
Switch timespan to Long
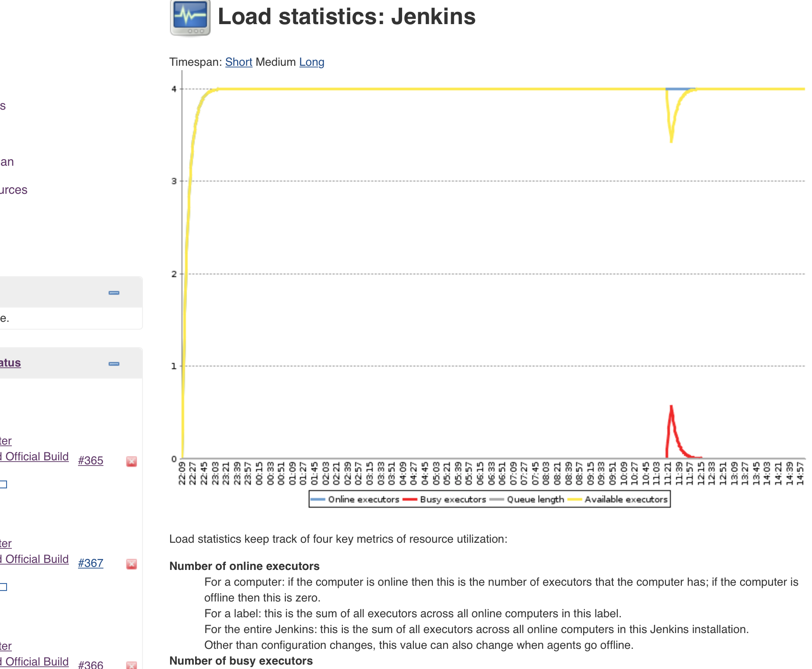(311, 62)
